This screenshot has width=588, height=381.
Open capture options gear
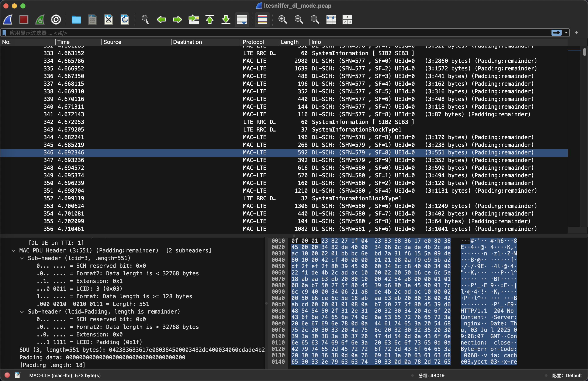[56, 20]
